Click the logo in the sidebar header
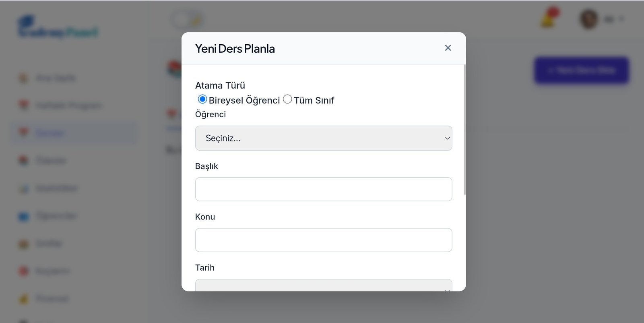Image resolution: width=644 pixels, height=323 pixels. click(58, 27)
